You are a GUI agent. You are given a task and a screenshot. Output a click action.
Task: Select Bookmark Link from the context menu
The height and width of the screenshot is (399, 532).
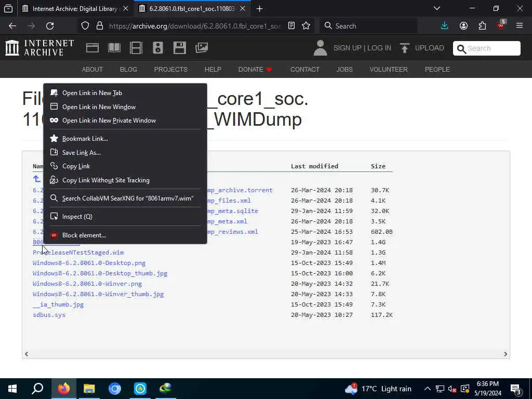pos(125,138)
